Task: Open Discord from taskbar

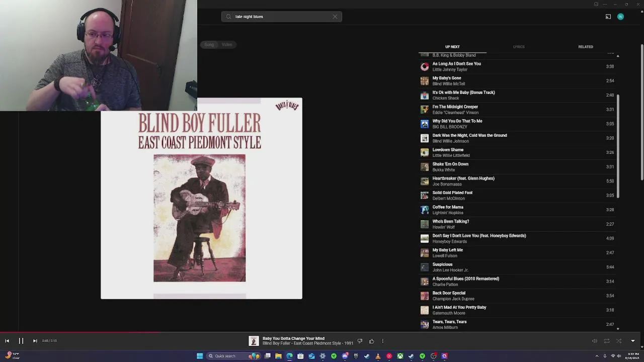Action: [x=345, y=356]
